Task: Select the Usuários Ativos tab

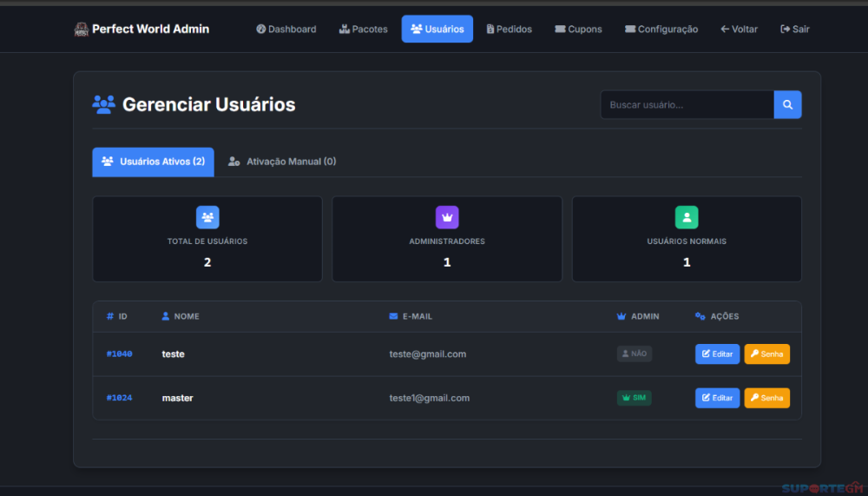Action: point(153,162)
